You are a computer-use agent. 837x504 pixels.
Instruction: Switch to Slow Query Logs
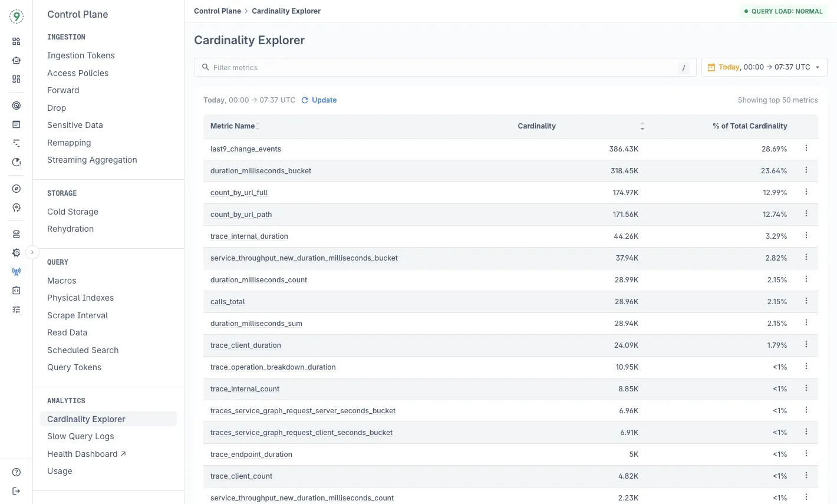(x=80, y=436)
